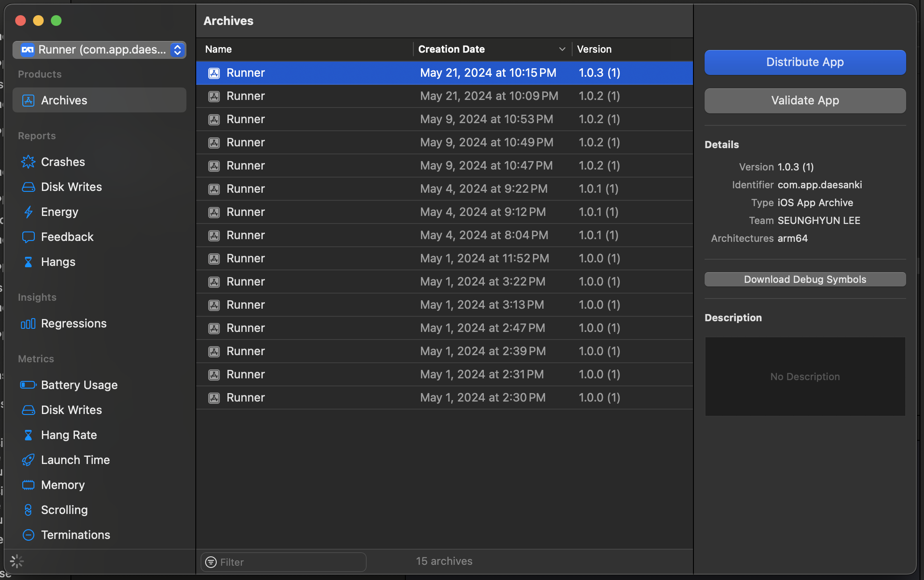Click the No Description text area
Viewport: 924px width, 580px height.
805,377
